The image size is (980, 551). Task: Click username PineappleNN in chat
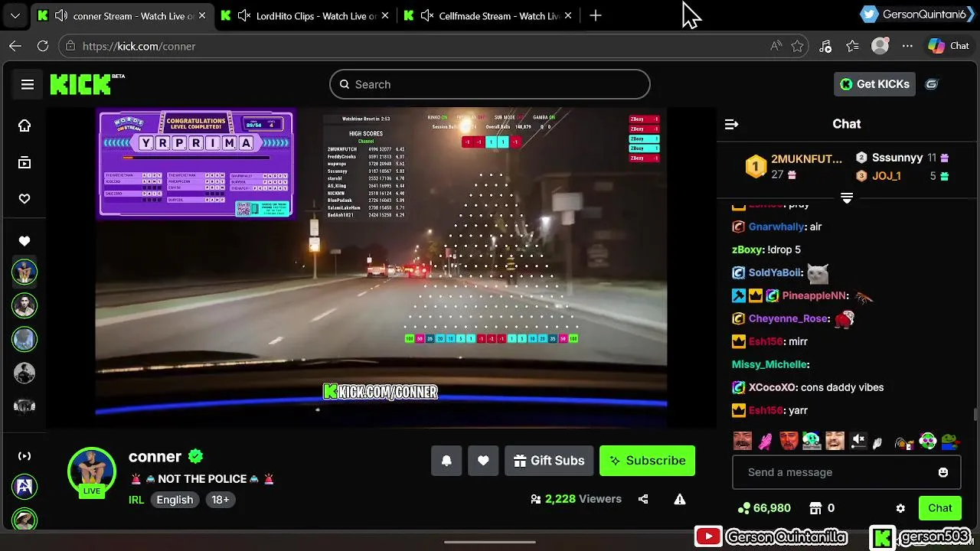(x=815, y=295)
